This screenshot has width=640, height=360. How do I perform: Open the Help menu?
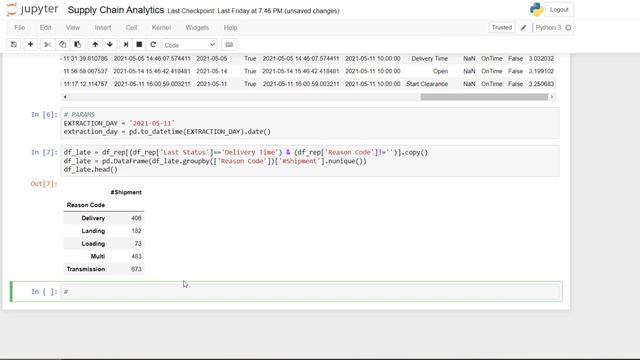tap(230, 28)
